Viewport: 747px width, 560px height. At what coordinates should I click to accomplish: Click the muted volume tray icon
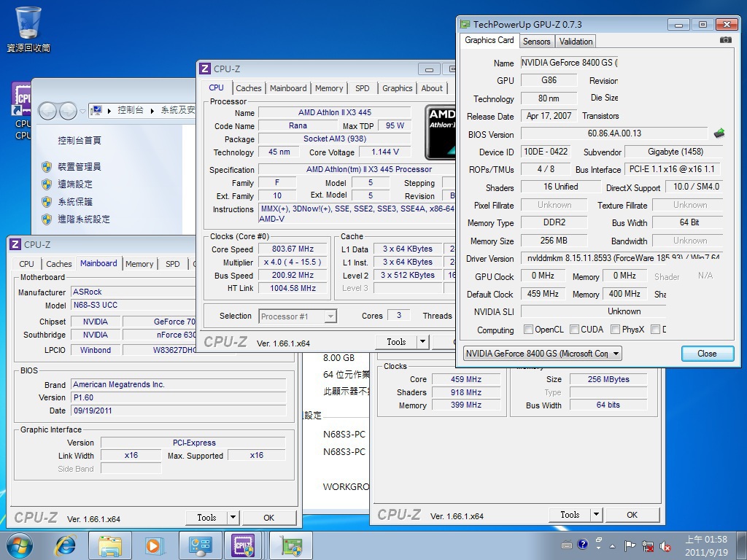665,545
